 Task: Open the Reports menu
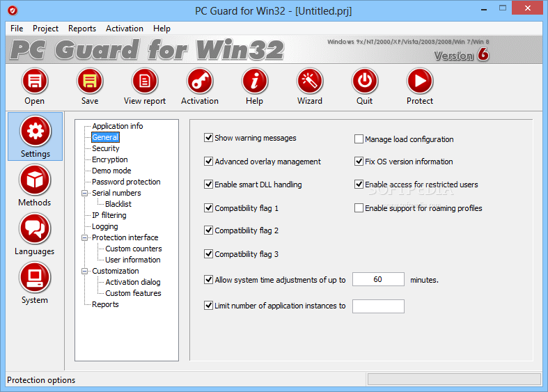pos(82,29)
